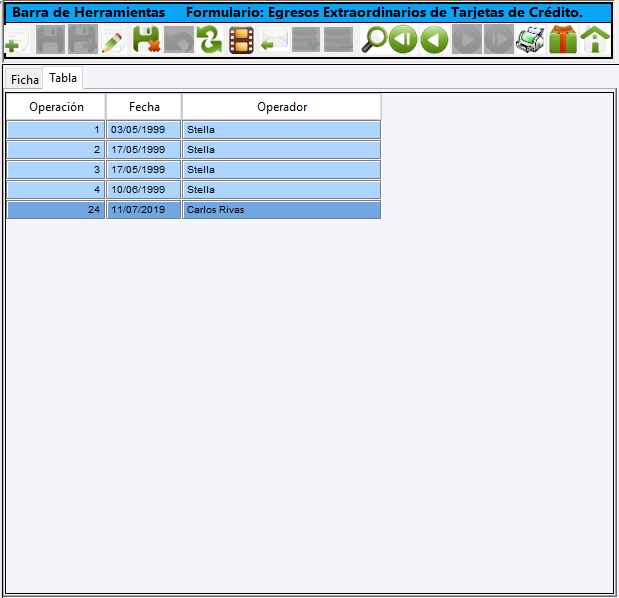Click the date cell 10/06/1999
Screen dimensions: 619x598
point(144,190)
